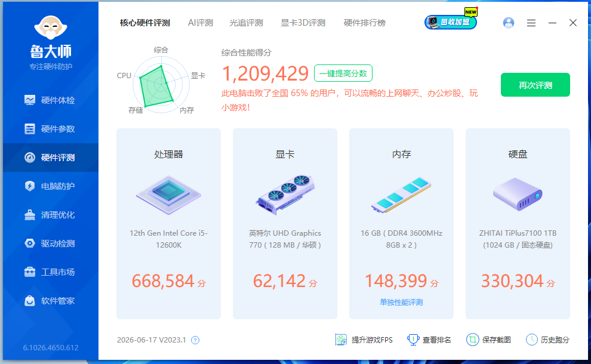The width and height of the screenshot is (591, 364).
Task: Click the help question mark icon
Action: coord(195,340)
